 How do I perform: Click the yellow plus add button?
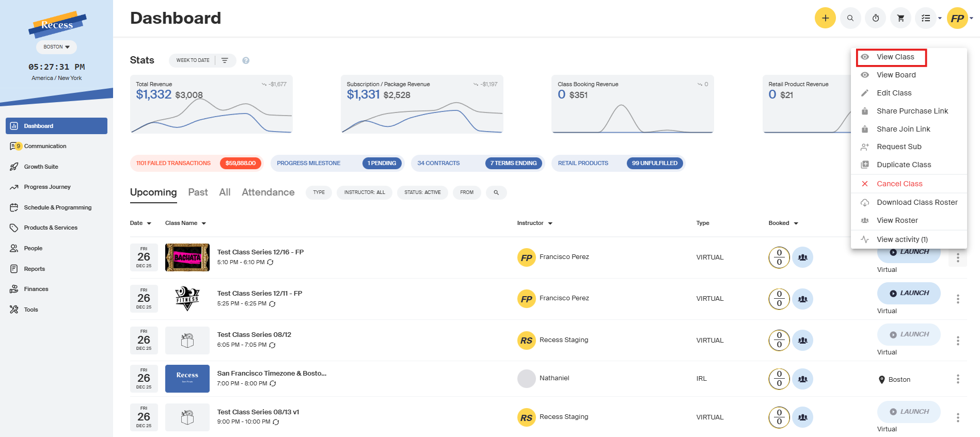tap(825, 18)
